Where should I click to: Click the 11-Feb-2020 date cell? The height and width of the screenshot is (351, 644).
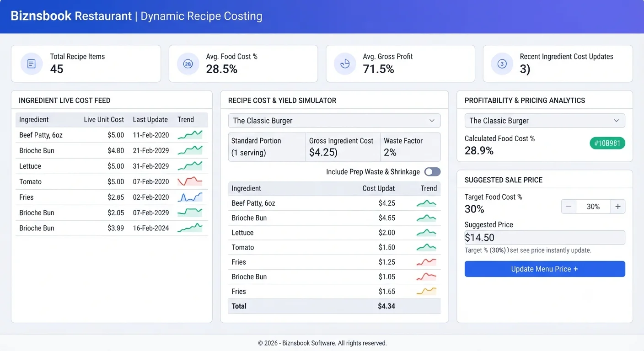(151, 135)
